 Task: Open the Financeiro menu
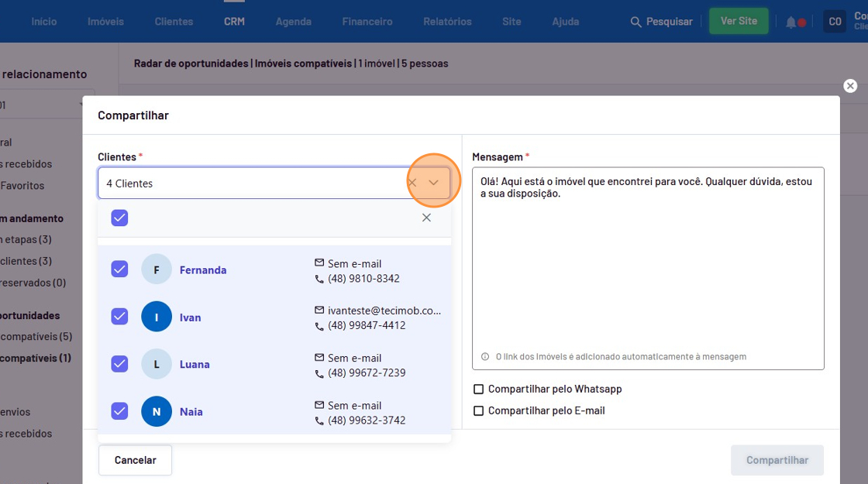(x=367, y=22)
